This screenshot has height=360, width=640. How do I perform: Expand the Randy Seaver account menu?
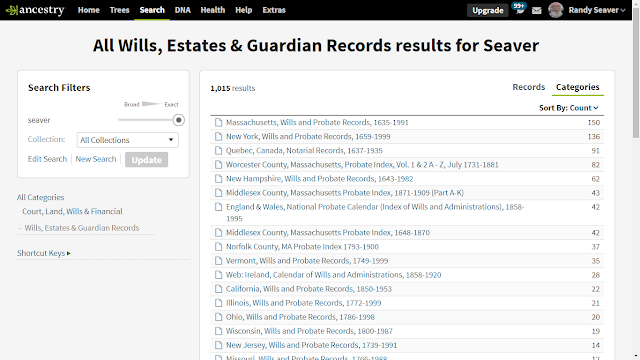coord(597,10)
